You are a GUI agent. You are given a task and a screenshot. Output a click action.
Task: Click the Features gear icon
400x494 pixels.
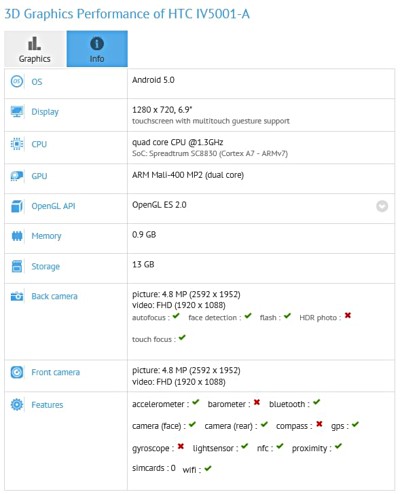[x=17, y=405]
